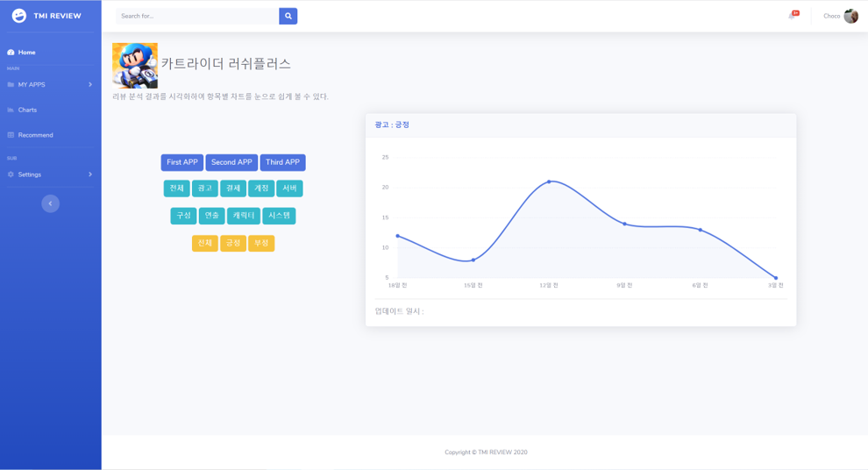
Task: Choose the 캐릭터 category button
Action: point(244,216)
